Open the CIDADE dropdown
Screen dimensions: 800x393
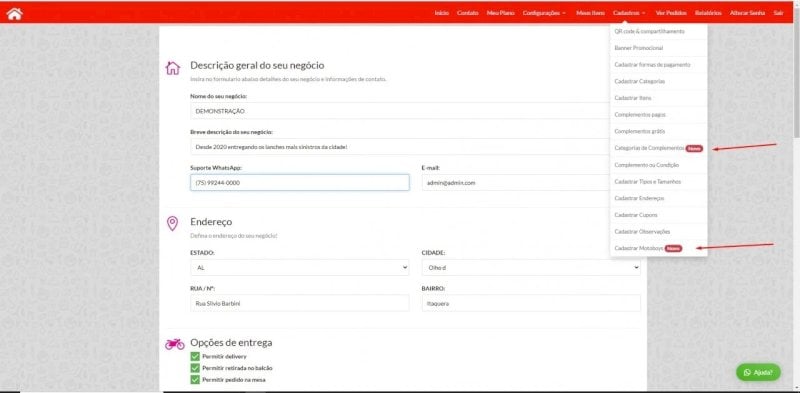tap(531, 267)
